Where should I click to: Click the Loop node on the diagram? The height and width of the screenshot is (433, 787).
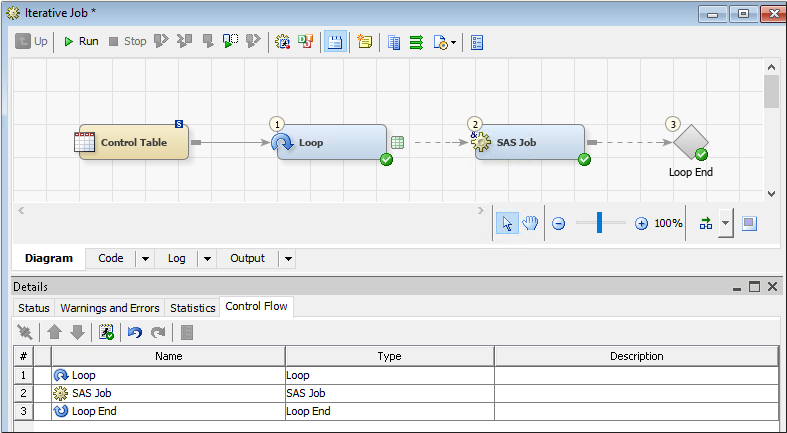point(330,142)
